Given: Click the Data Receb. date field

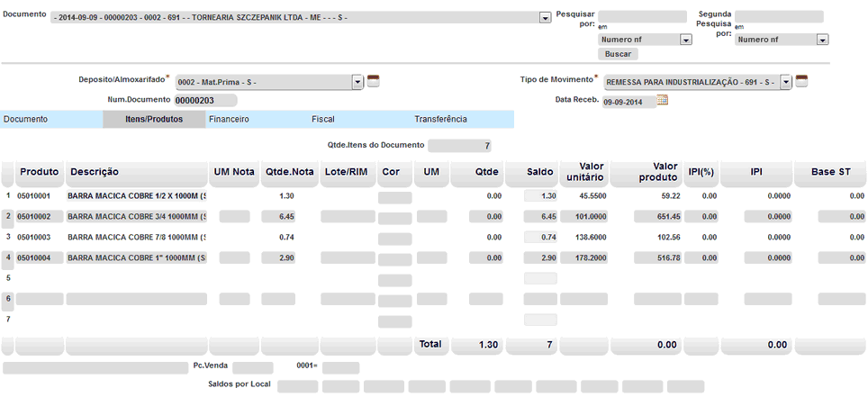Looking at the screenshot, I should pos(628,102).
